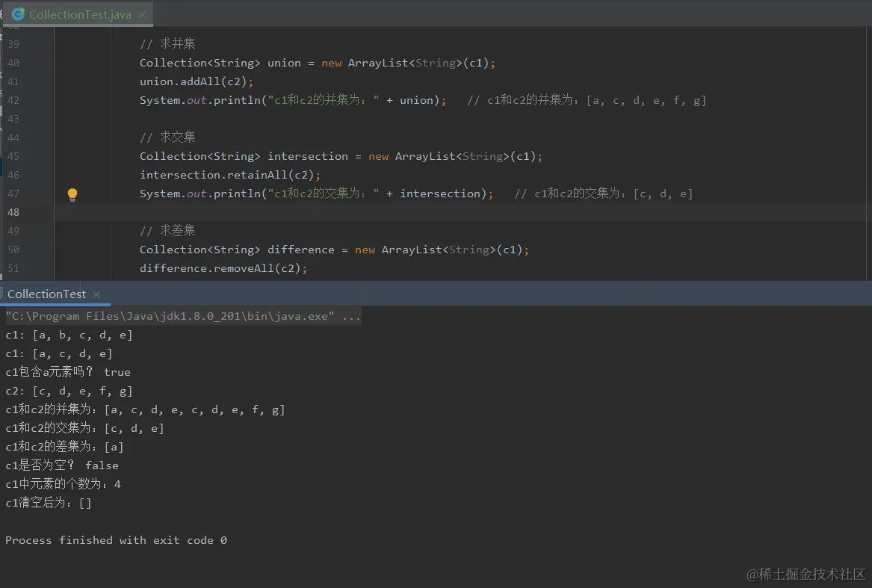Viewport: 872px width, 588px height.
Task: Click the println statement printing union
Action: (293, 101)
